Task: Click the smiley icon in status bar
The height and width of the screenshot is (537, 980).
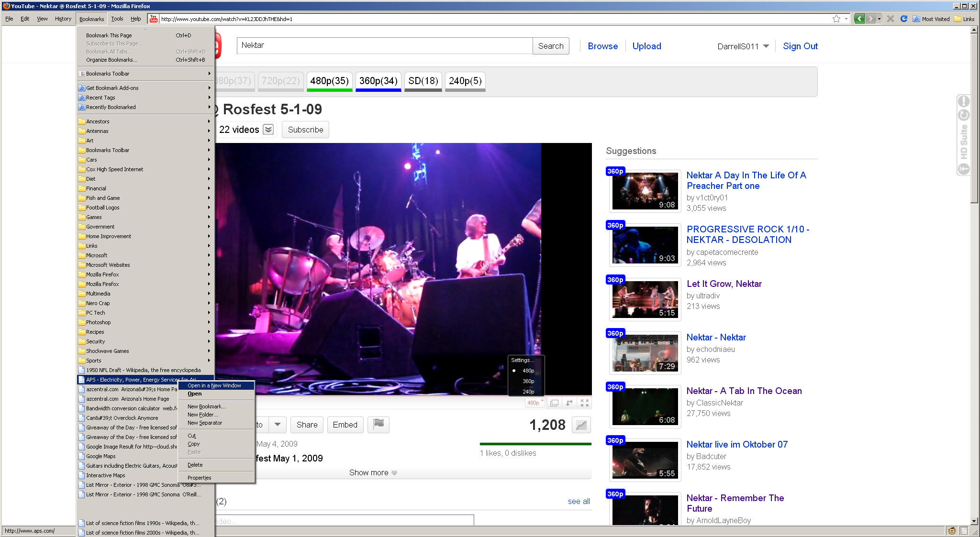Action: coord(952,531)
